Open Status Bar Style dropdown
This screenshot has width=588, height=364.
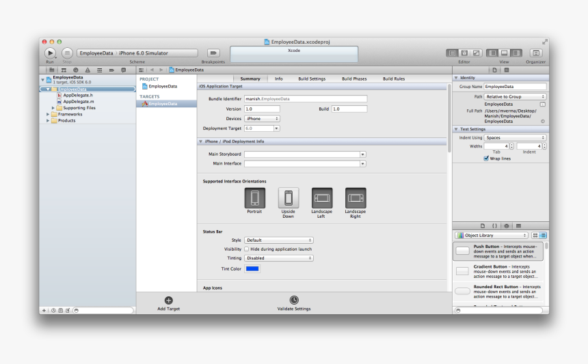click(279, 240)
